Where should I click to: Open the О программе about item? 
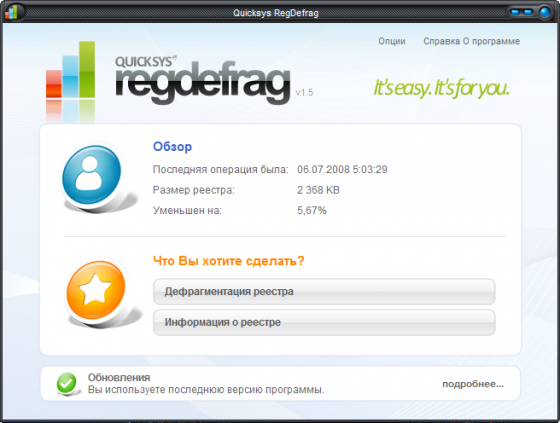coord(491,41)
